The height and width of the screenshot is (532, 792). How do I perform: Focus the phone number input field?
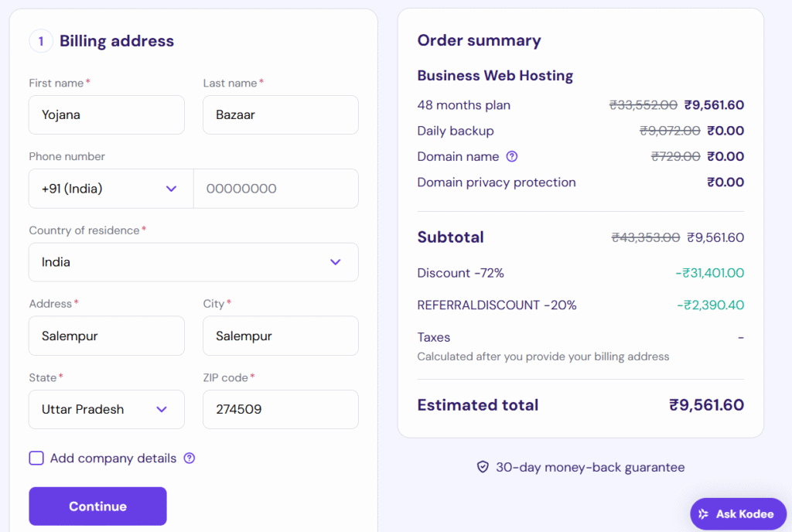[x=275, y=189]
